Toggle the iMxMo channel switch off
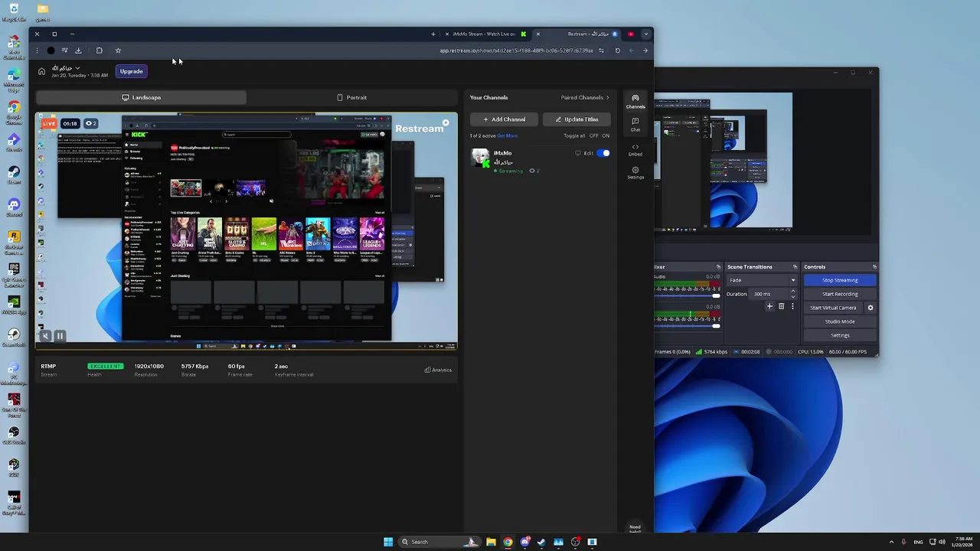Image resolution: width=980 pixels, height=551 pixels. tap(604, 153)
